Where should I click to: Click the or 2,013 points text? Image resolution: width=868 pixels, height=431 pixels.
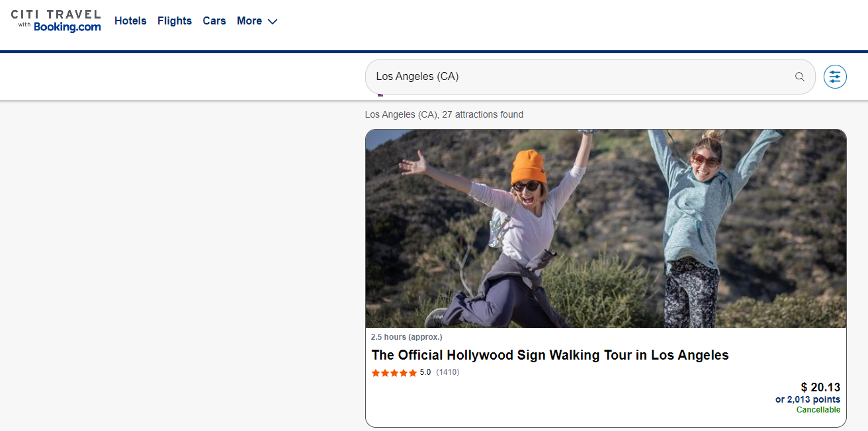tap(808, 399)
